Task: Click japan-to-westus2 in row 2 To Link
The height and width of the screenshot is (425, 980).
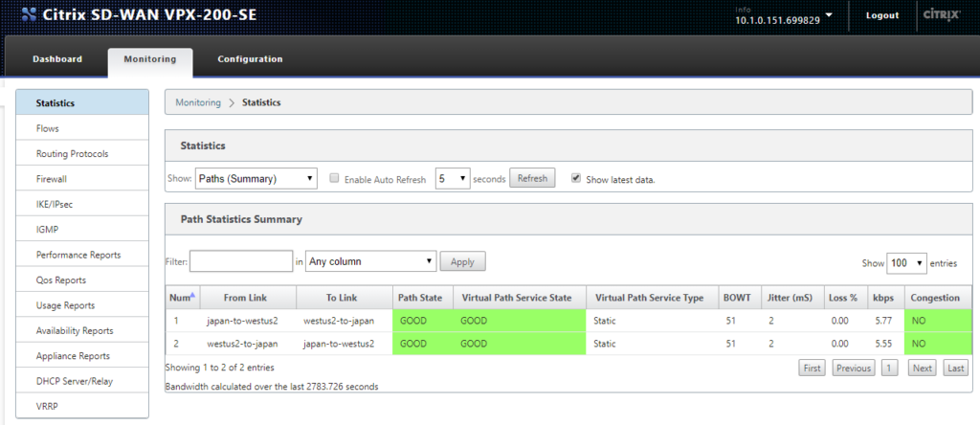Action: pos(339,344)
